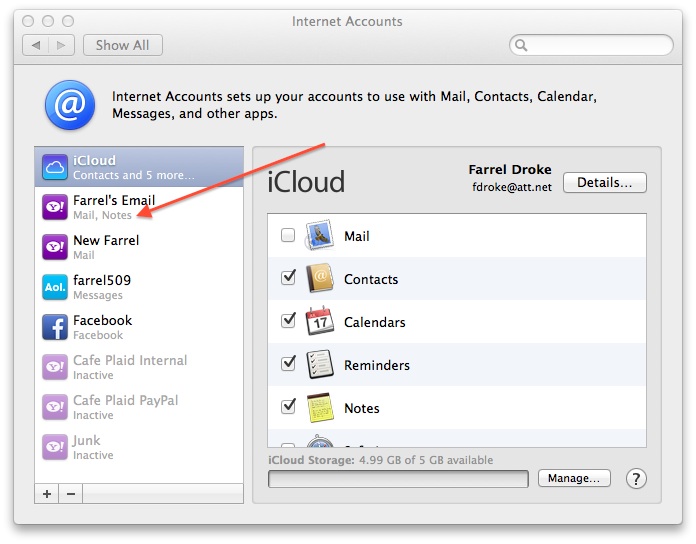This screenshot has width=696, height=544.
Task: Click the Calendars app icon showing 17
Action: click(320, 321)
